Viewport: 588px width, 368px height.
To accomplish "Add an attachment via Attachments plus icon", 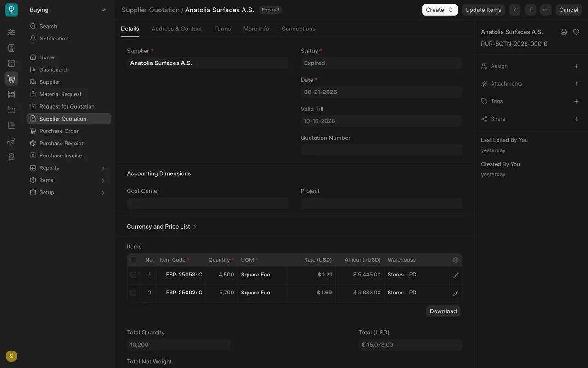I will click(576, 84).
